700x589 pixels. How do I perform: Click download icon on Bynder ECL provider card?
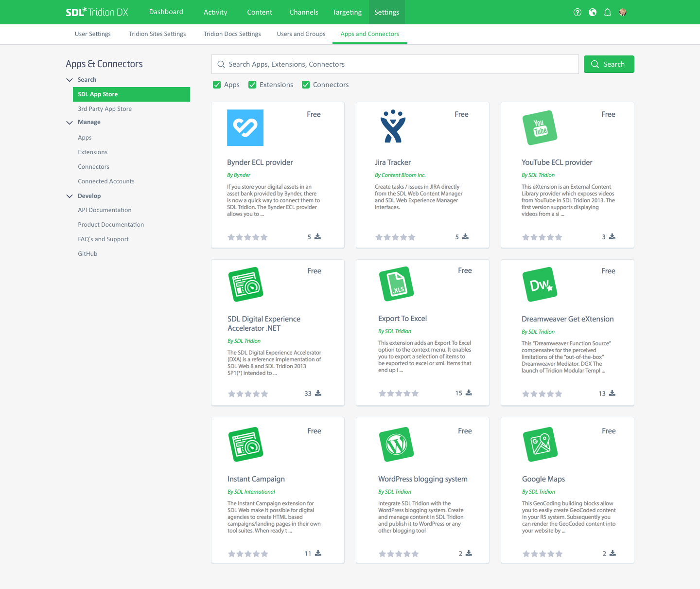tap(317, 236)
